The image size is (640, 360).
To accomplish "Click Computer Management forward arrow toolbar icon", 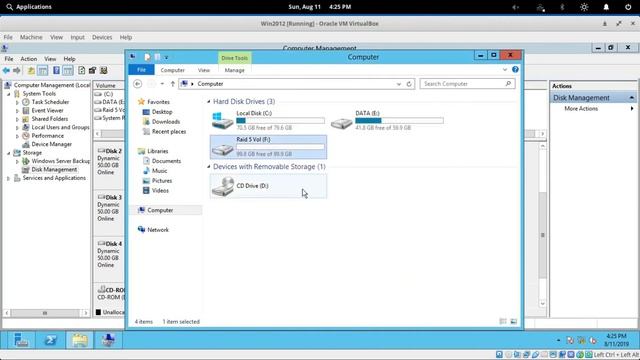I will tap(17, 71).
